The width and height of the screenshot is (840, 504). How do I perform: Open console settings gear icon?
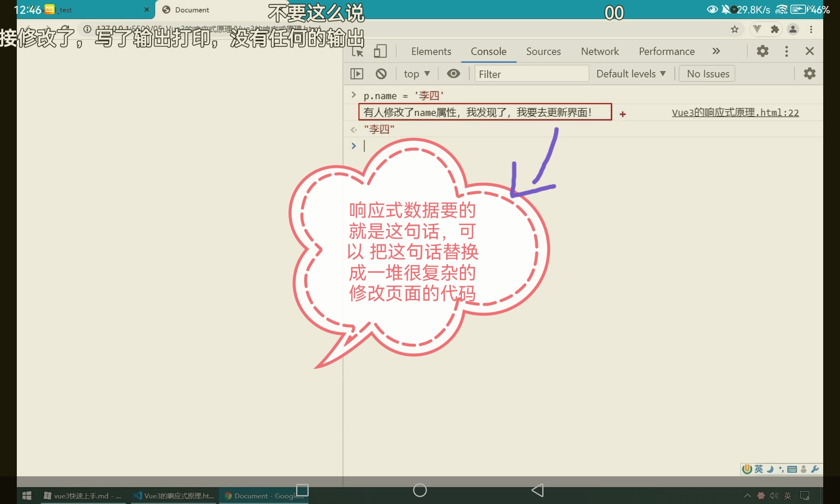click(809, 73)
